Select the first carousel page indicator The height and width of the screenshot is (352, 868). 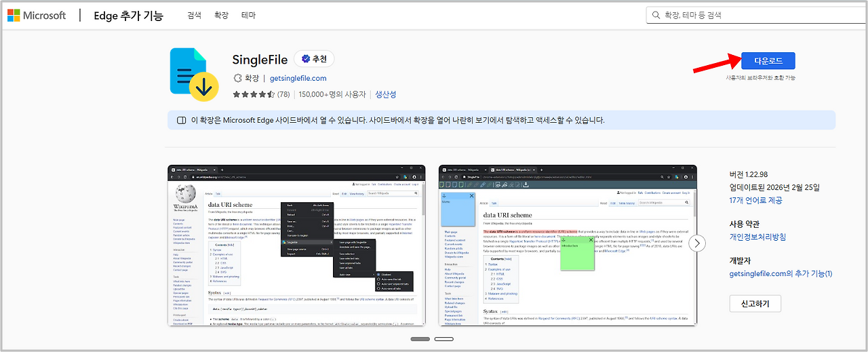pos(420,338)
